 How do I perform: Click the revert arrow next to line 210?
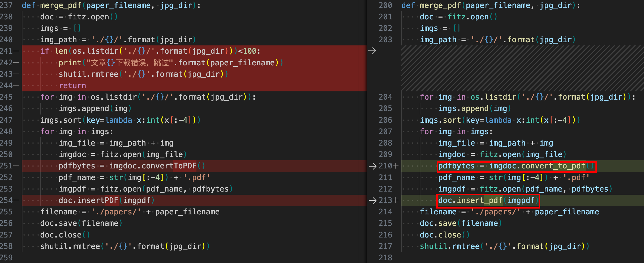pos(373,166)
